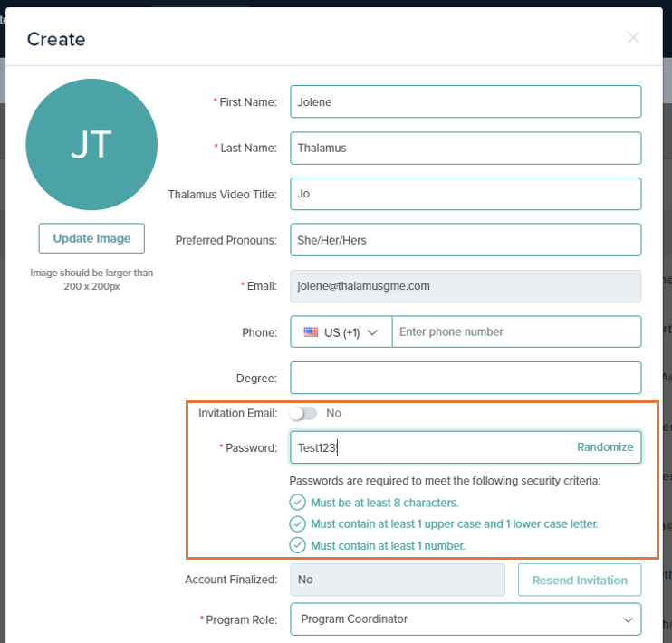Viewport: 672px width, 643px height.
Task: Click the US flag icon in Phone field
Action: (311, 331)
